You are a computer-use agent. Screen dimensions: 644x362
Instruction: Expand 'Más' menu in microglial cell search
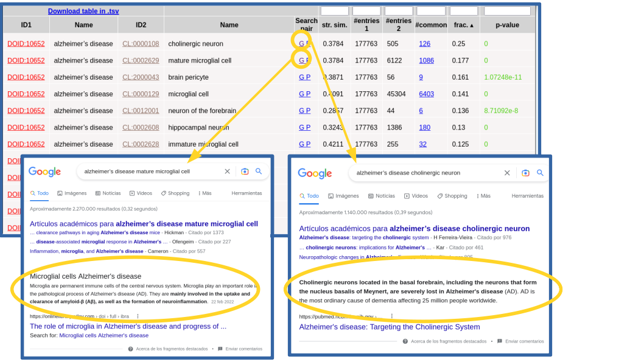pos(205,193)
